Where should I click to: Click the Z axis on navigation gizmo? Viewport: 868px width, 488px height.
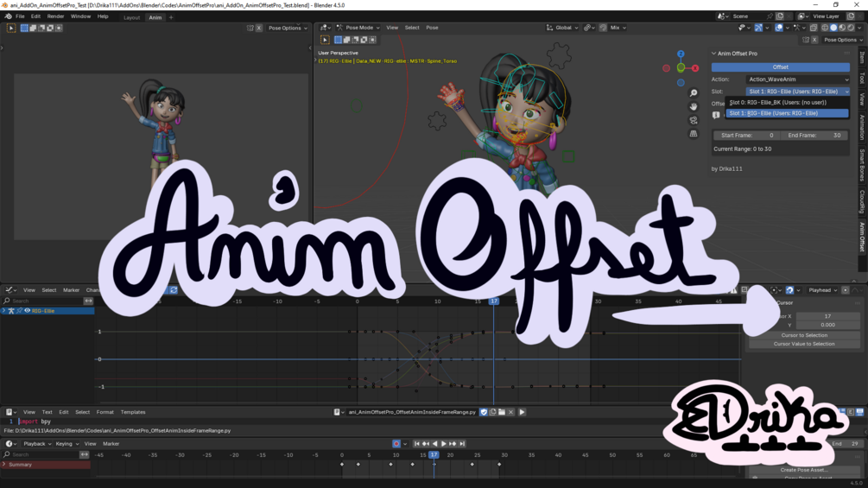(681, 54)
